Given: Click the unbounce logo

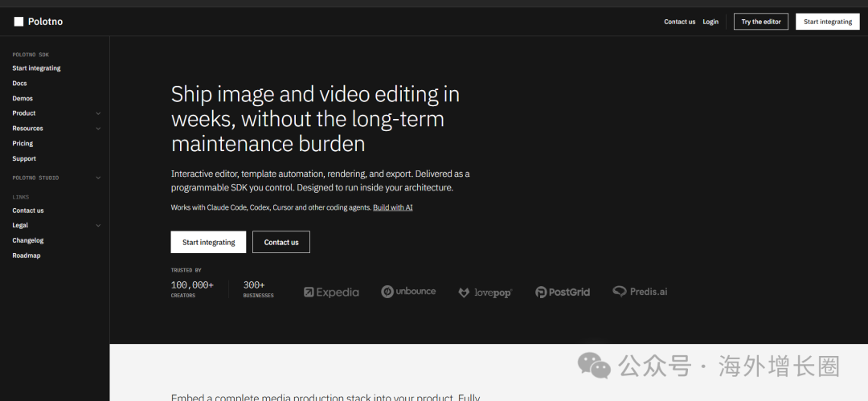Looking at the screenshot, I should pos(408,292).
